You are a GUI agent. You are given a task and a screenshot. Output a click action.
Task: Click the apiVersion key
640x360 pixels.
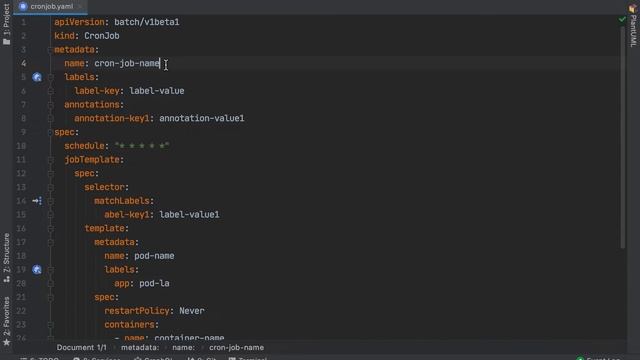(79, 22)
